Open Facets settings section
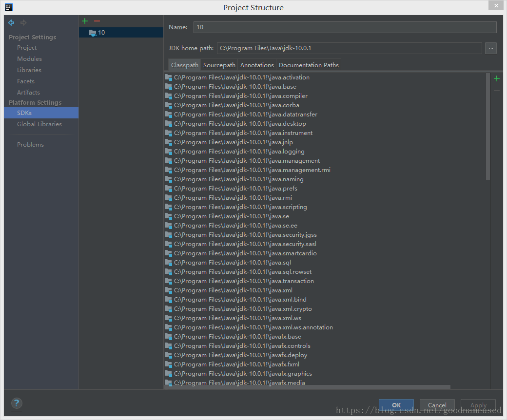507x420 pixels. click(x=26, y=81)
